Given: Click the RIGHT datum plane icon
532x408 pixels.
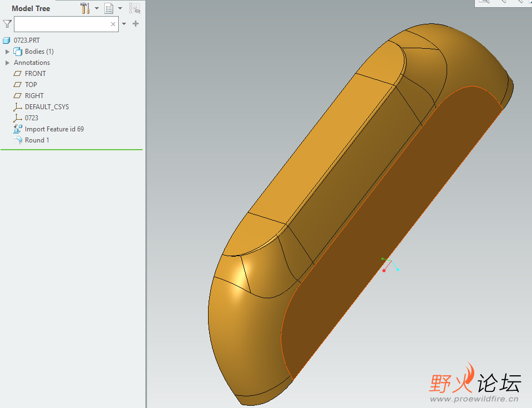Looking at the screenshot, I should [x=17, y=96].
